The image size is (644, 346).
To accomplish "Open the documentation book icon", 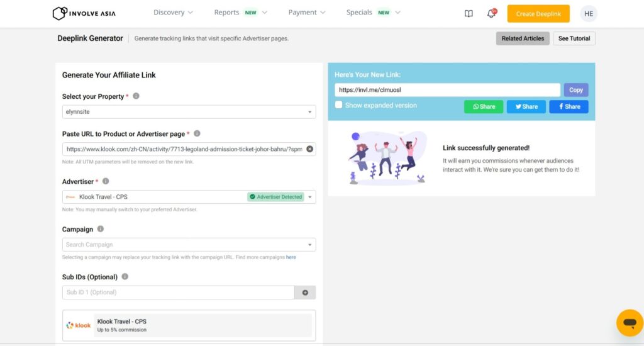I will click(469, 13).
